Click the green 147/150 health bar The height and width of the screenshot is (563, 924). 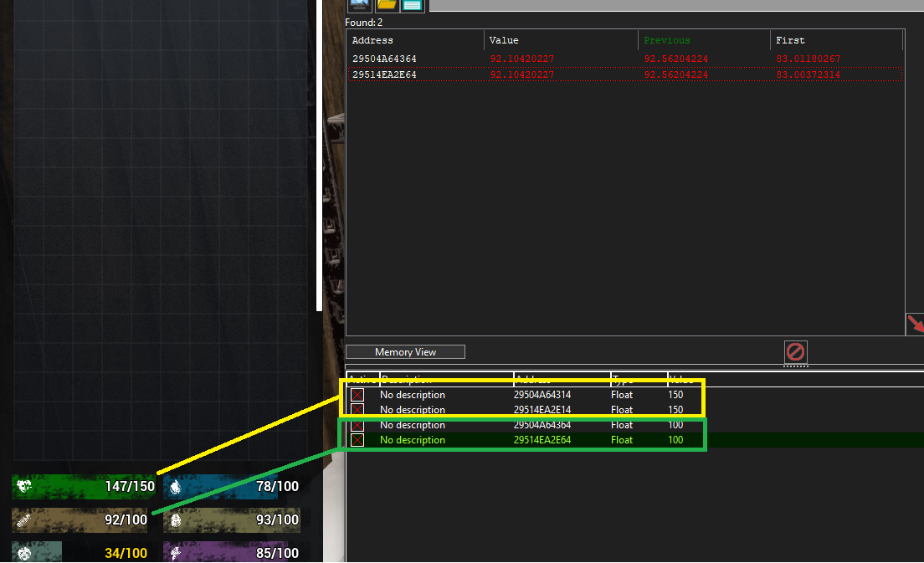pos(84,486)
